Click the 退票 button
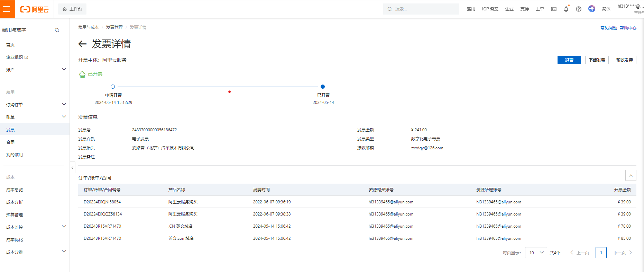This screenshot has height=272, width=644. (x=569, y=60)
